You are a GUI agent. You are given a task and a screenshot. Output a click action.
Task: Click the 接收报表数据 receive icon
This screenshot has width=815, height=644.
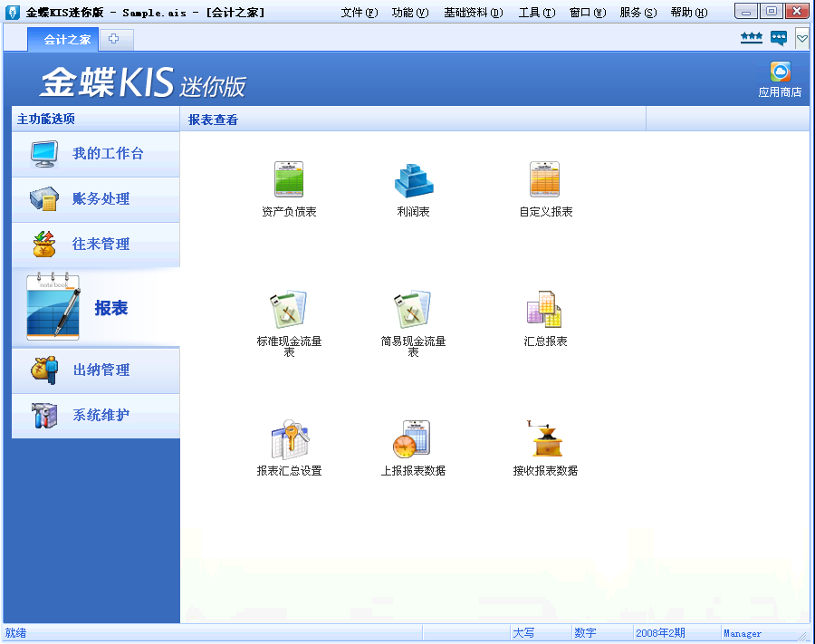coord(545,440)
